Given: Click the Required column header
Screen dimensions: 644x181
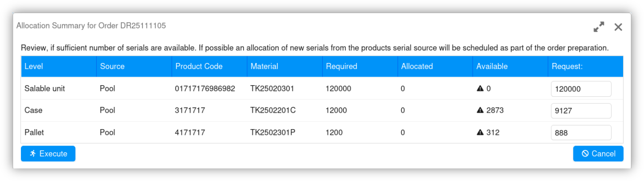Looking at the screenshot, I should (x=341, y=66).
